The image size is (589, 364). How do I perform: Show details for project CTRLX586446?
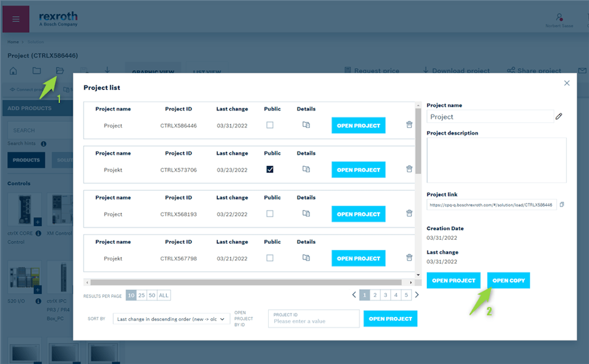[x=306, y=125]
